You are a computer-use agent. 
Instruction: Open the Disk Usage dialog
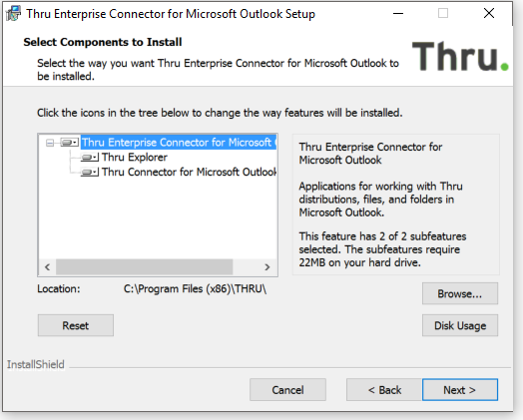pos(460,325)
